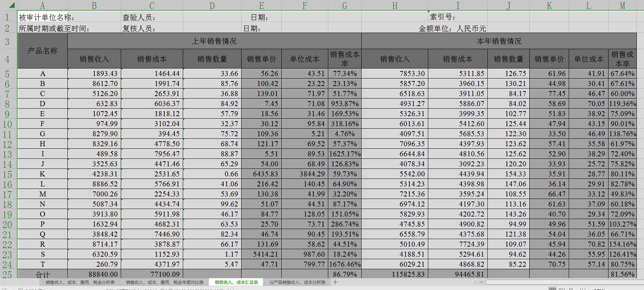Select the 产品名称 header cell
This screenshot has width=644, height=290.
pyautogui.click(x=42, y=51)
